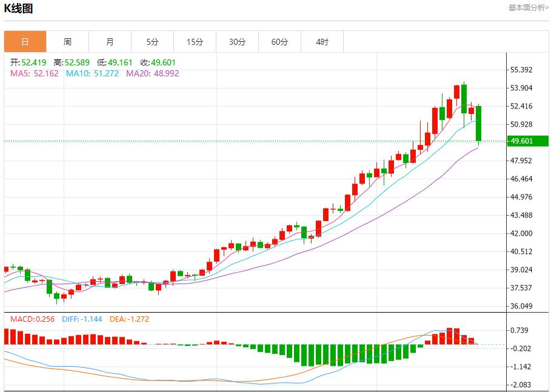Viewport: 551px width, 392px height.
Task: Select the 60分 timeframe
Action: (x=279, y=41)
